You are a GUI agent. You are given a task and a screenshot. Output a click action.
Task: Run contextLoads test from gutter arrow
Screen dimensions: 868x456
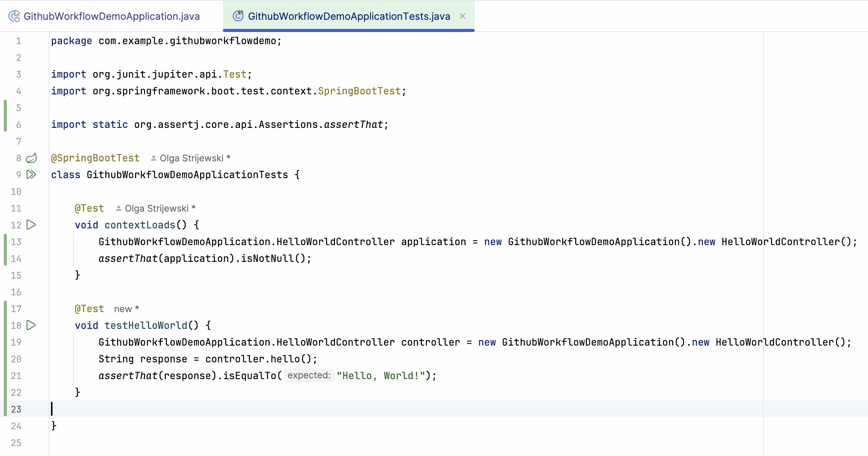point(31,225)
